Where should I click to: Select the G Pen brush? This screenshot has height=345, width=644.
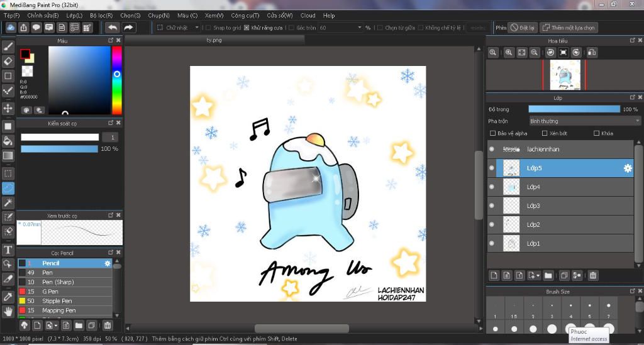coord(65,292)
